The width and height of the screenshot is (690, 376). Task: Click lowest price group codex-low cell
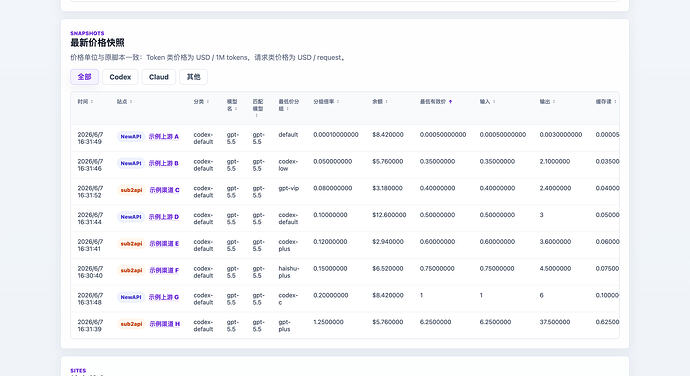point(288,165)
